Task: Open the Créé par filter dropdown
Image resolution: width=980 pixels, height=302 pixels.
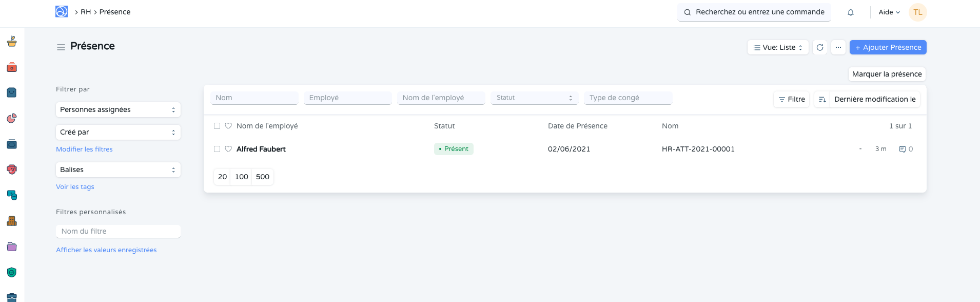Action: click(118, 133)
